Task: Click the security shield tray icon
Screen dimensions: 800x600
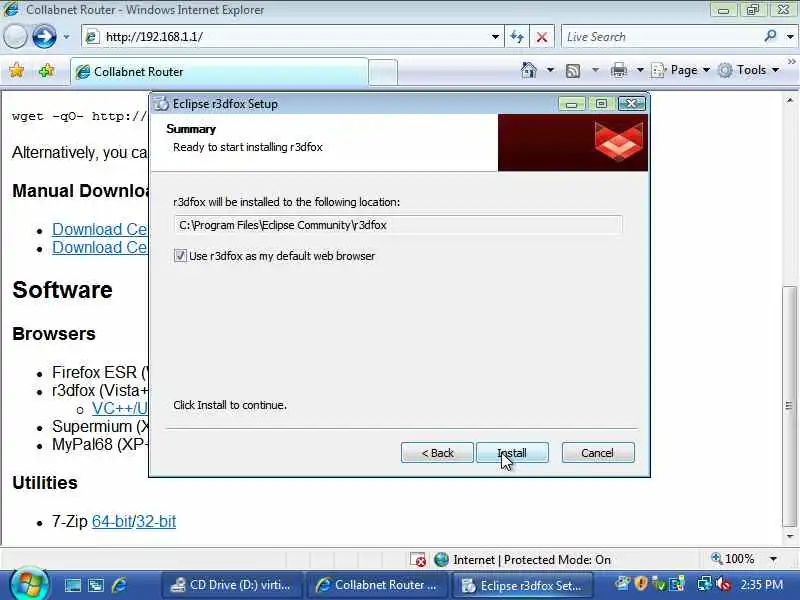Action: click(641, 583)
